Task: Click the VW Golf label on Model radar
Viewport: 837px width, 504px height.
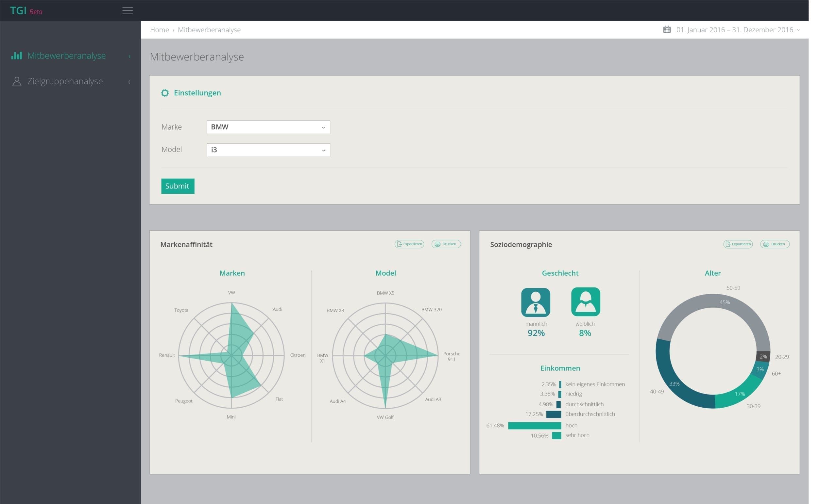Action: 385,417
